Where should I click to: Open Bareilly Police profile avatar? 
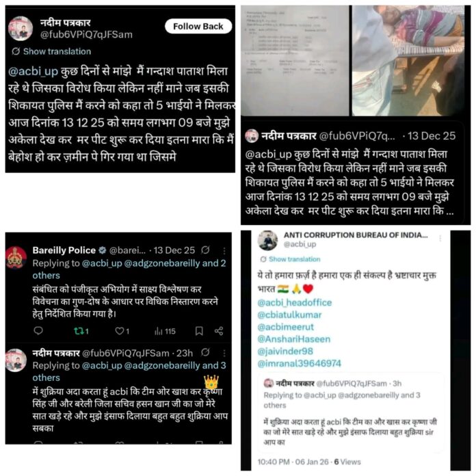tap(16, 258)
